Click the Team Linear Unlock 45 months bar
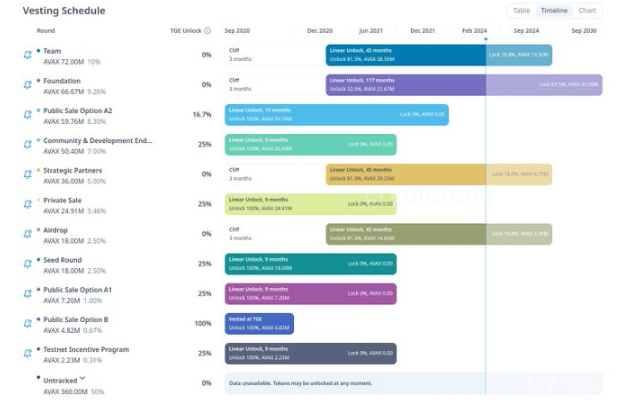 tap(405, 55)
